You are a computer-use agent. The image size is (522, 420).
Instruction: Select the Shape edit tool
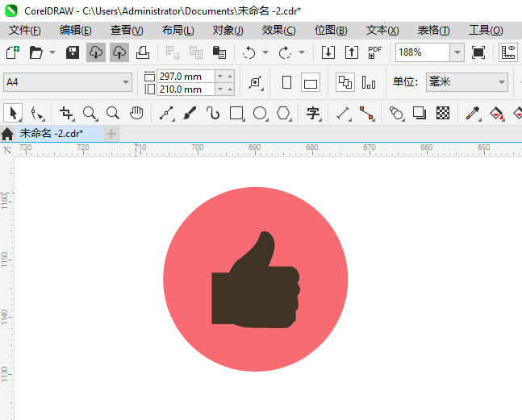pos(36,113)
